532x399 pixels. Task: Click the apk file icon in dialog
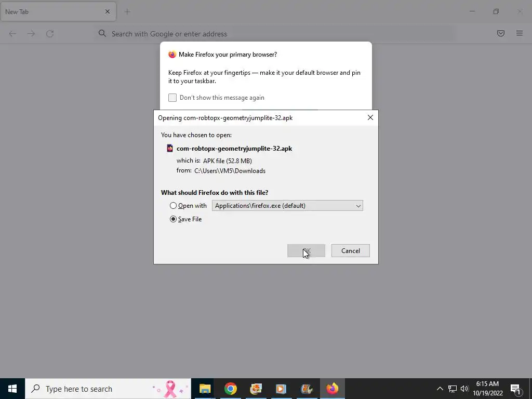point(170,148)
